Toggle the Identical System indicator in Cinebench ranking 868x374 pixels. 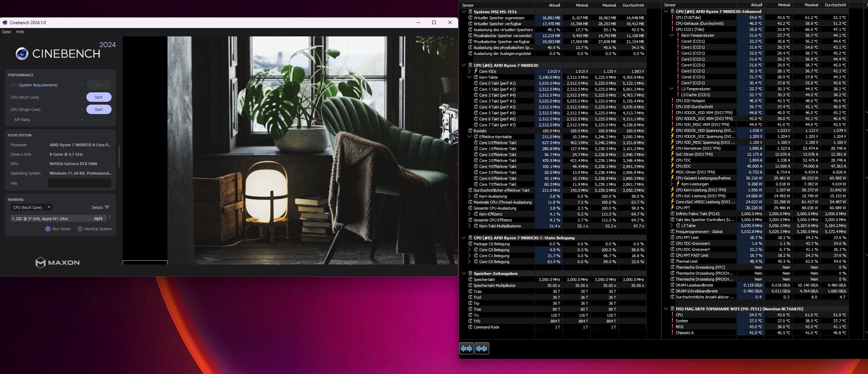[80, 229]
